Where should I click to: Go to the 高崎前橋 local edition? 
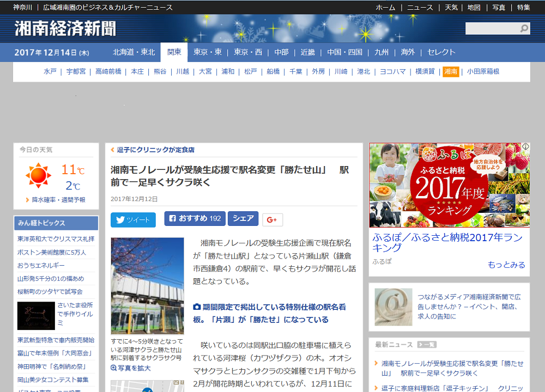click(108, 71)
